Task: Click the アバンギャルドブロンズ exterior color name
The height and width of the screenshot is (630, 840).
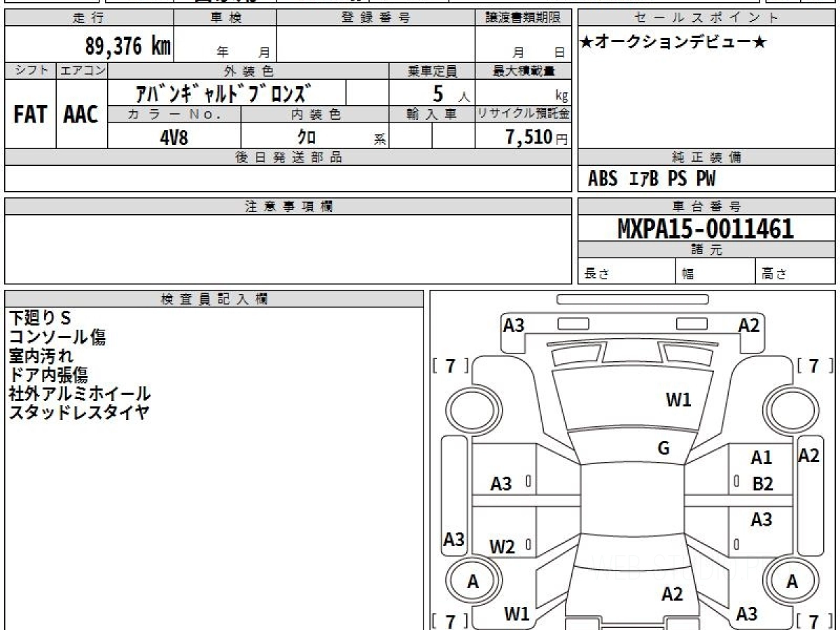Action: [224, 92]
